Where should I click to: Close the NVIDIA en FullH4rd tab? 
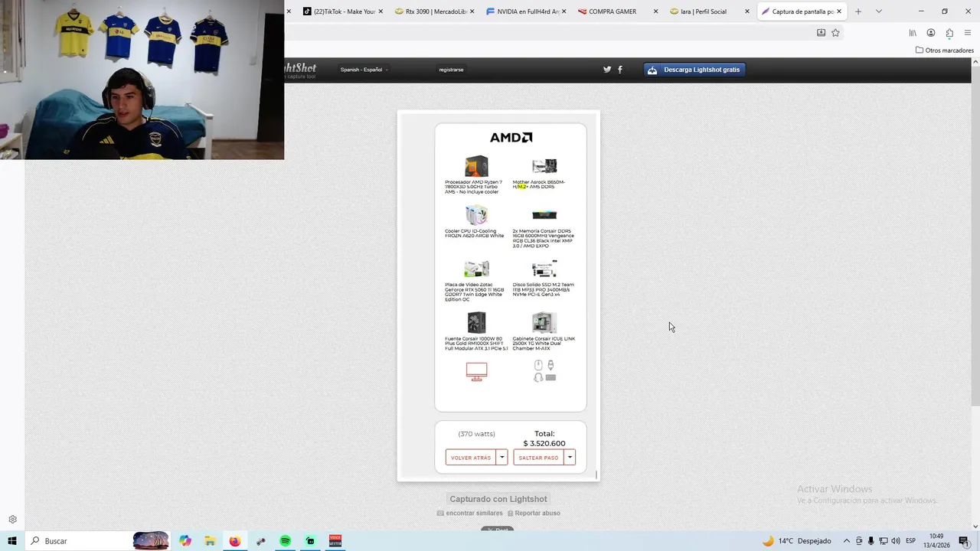564,11
